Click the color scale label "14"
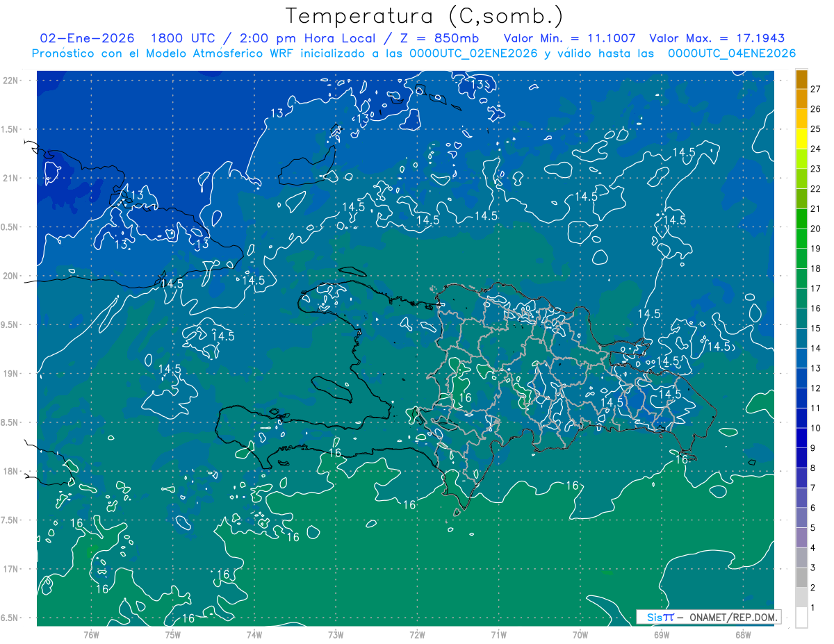Viewport: 834px width, 644px height. click(x=816, y=348)
